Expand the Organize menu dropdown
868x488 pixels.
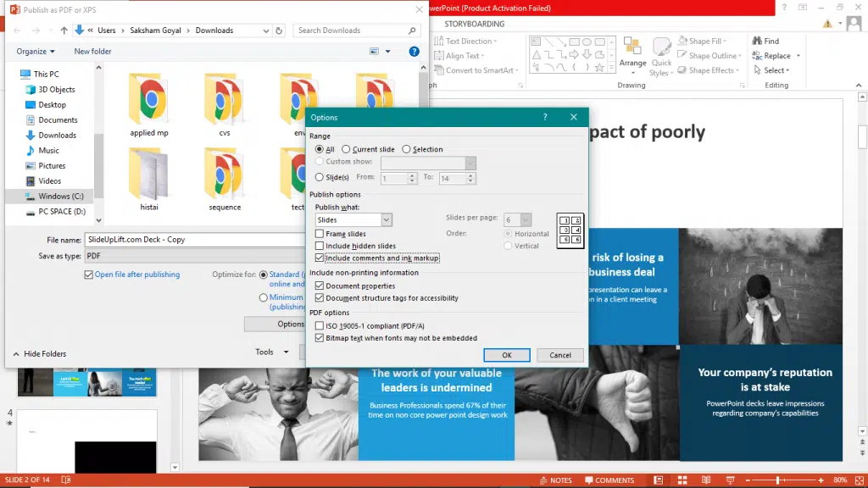coord(36,52)
